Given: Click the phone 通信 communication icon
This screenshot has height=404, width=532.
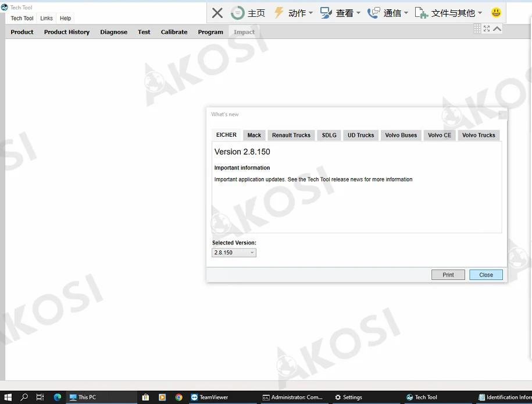Looking at the screenshot, I should 373,13.
